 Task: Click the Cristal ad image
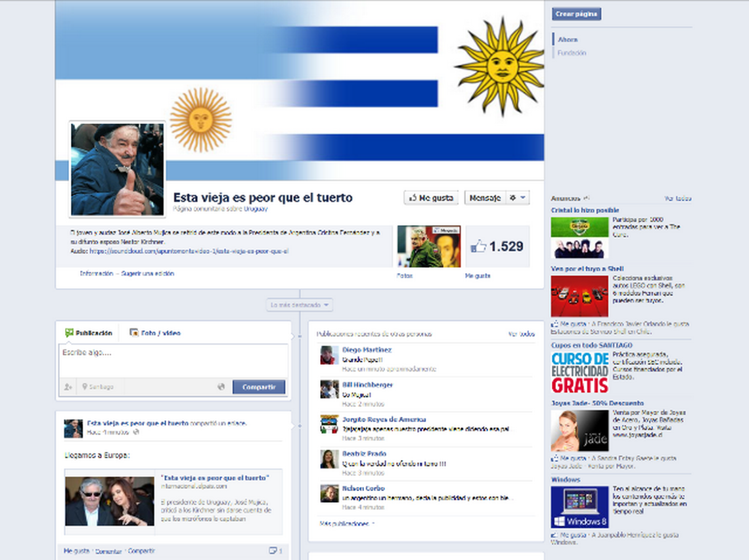click(x=579, y=238)
